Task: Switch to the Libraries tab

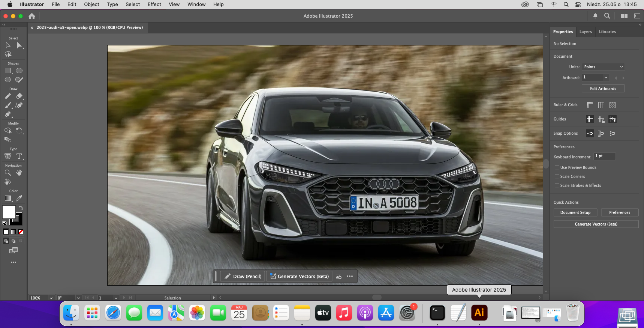Action: [x=607, y=32]
